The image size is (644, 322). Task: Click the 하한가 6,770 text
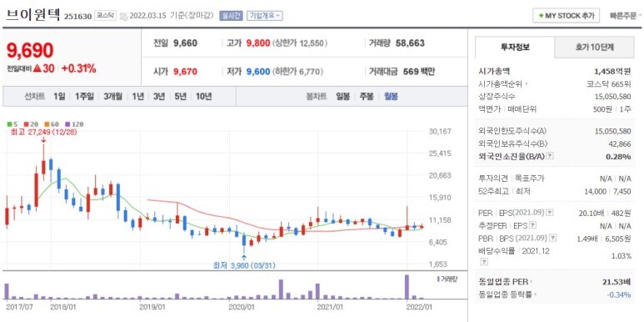[x=297, y=72]
